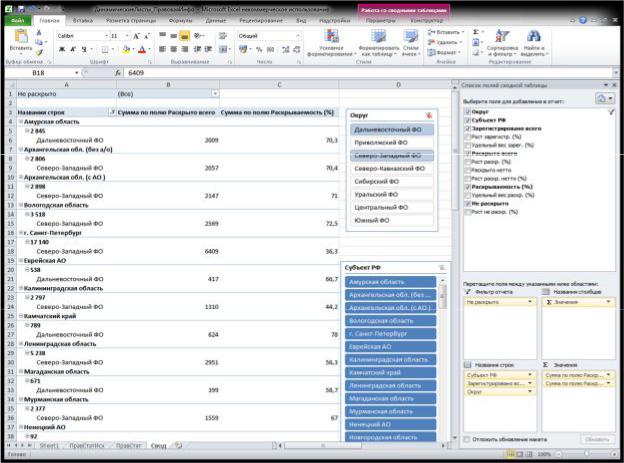
Task: Uncheck Зарегистрировано всего field checkbox
Action: click(x=468, y=129)
